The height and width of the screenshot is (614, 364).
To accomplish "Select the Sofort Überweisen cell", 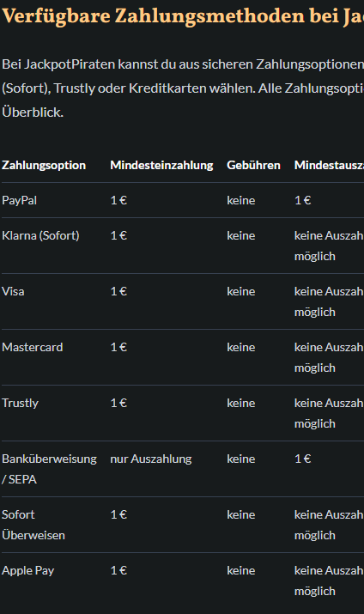I will pos(33,525).
